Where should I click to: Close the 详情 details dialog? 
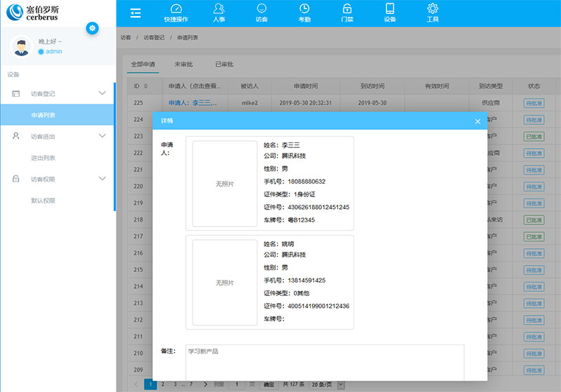click(x=478, y=121)
